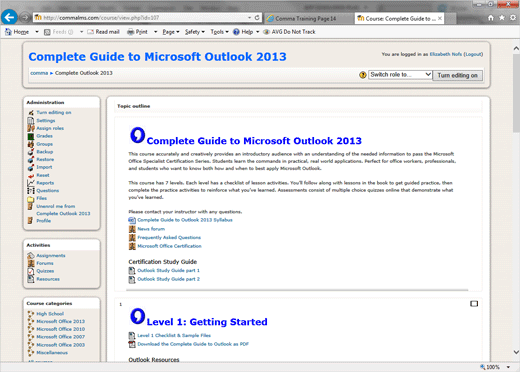Screen dimensions: 520x372
Task: Switch to Comma Training Page 14 tab
Action: (x=306, y=19)
